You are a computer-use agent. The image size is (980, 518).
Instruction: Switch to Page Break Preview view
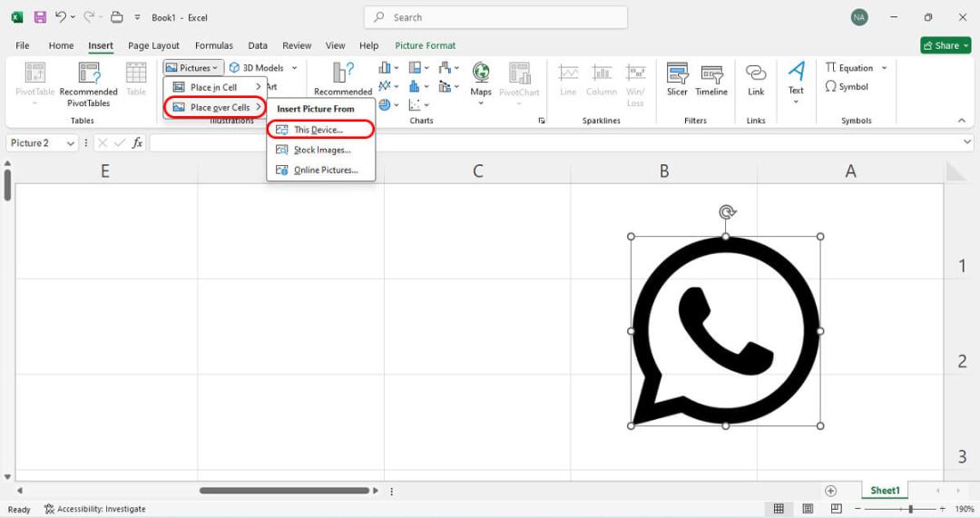[837, 509]
